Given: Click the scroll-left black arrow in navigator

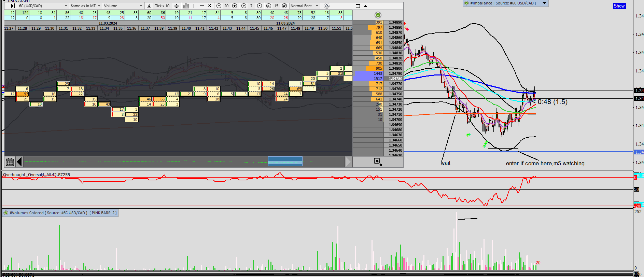Looking at the screenshot, I should pos(19,162).
